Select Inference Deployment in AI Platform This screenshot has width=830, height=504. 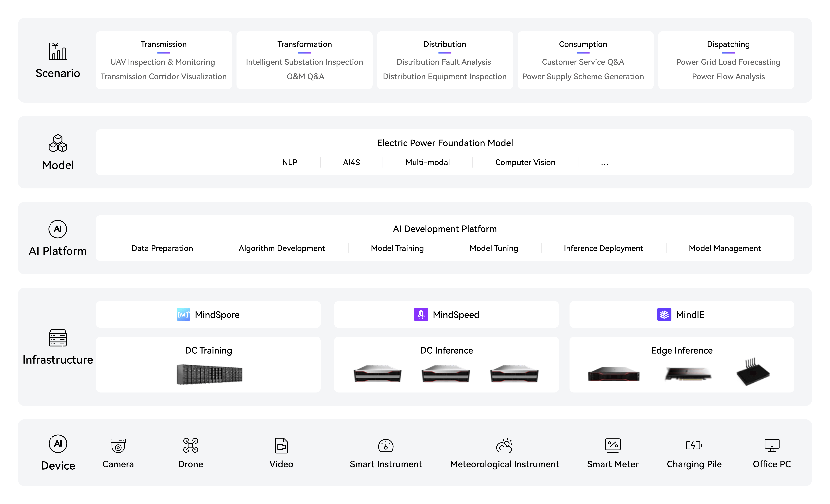click(x=603, y=248)
